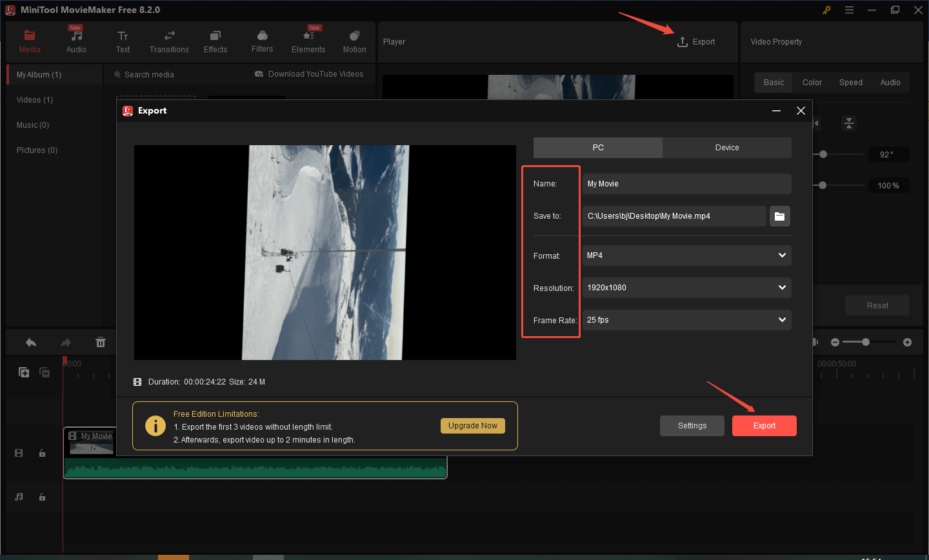Click the scale value box showing 100 %
This screenshot has width=929, height=560.
click(x=888, y=186)
